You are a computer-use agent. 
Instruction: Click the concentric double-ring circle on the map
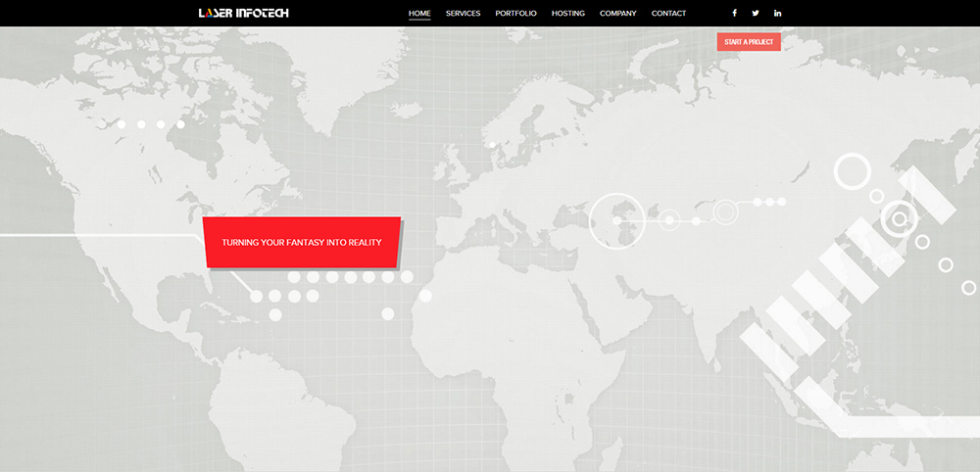(x=725, y=212)
